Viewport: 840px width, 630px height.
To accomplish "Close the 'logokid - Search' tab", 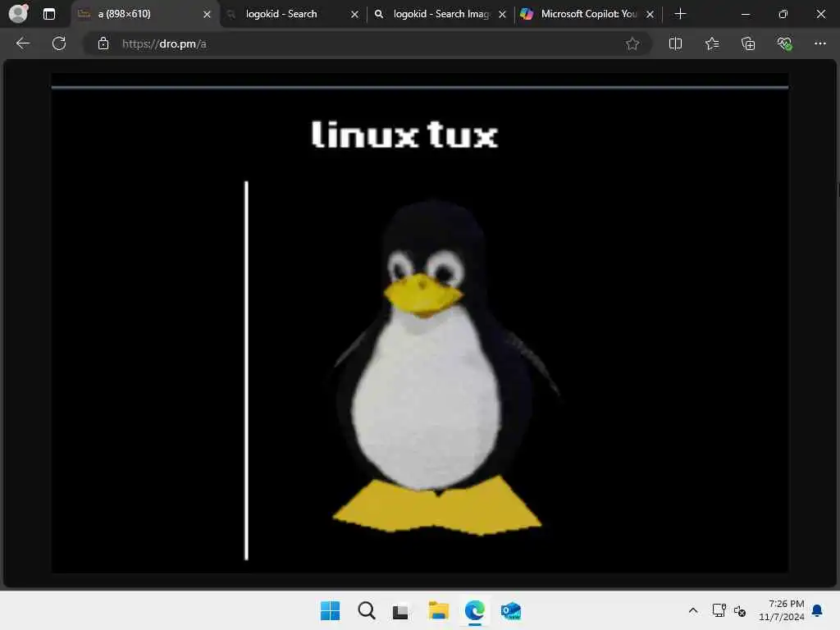I will (x=354, y=15).
